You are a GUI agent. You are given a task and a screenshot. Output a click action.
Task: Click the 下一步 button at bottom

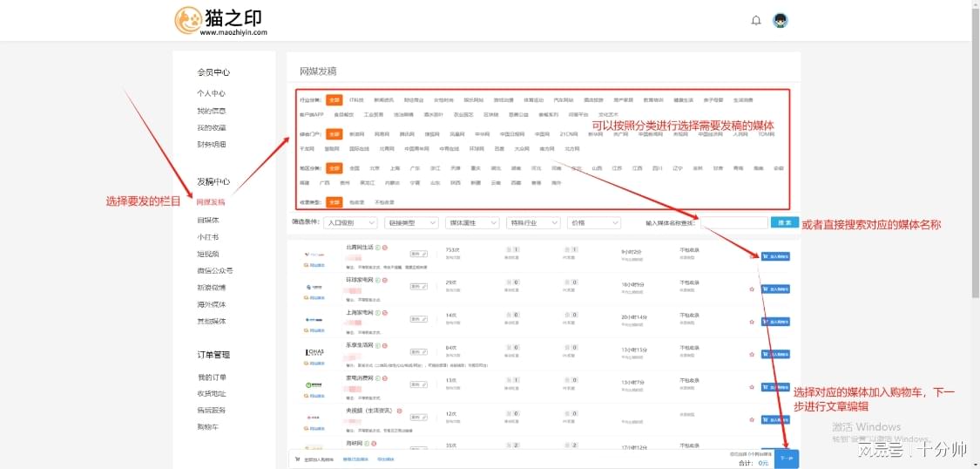(x=786, y=459)
